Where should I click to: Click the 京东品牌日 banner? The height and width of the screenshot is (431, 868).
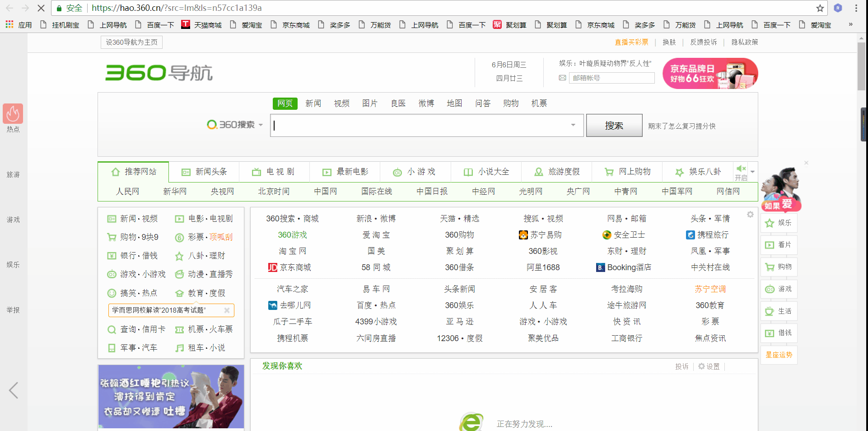tap(710, 73)
